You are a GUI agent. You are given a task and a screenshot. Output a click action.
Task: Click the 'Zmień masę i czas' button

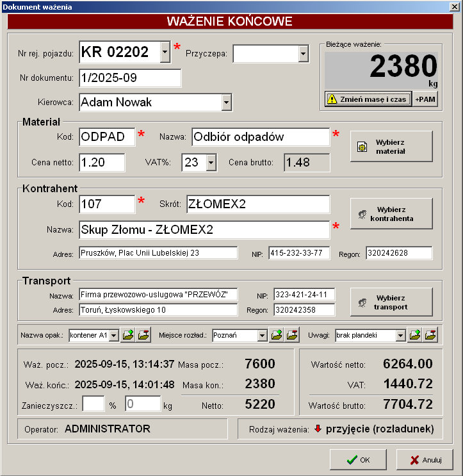368,99
